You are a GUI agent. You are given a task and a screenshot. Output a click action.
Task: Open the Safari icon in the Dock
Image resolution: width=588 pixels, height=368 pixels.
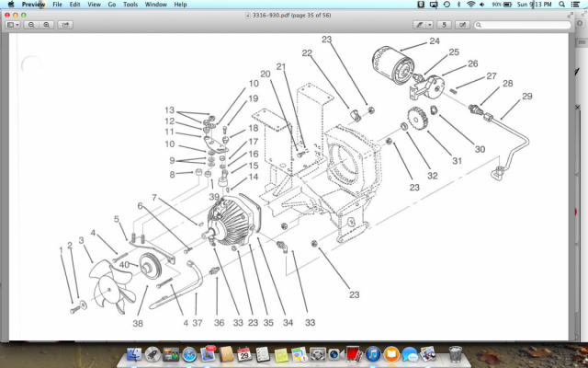[x=189, y=354]
